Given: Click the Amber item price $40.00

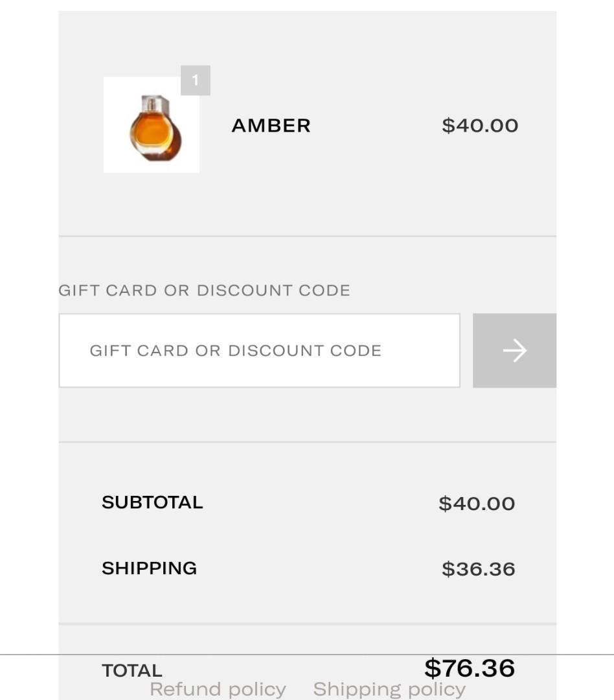Looking at the screenshot, I should pos(480,126).
